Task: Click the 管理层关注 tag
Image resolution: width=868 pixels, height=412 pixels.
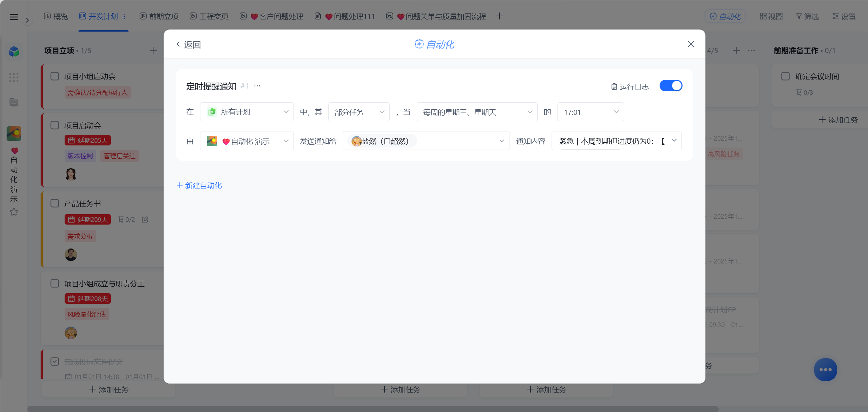Action: pos(119,156)
